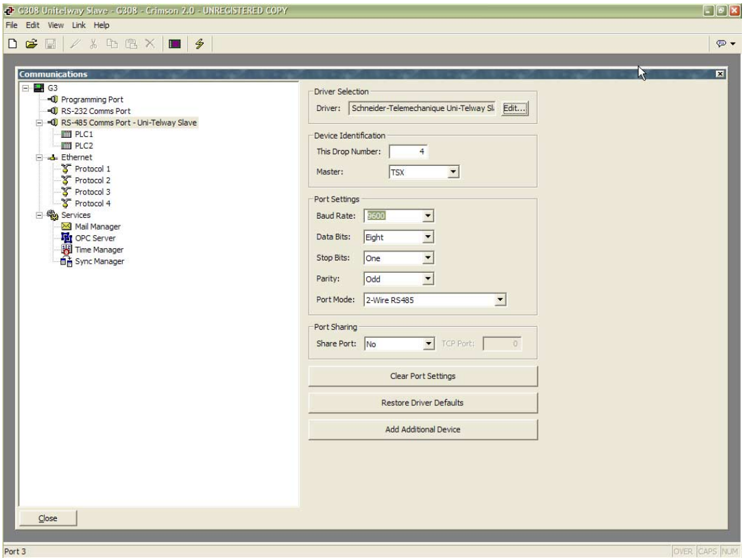Click the OPC Server icon

click(x=67, y=238)
